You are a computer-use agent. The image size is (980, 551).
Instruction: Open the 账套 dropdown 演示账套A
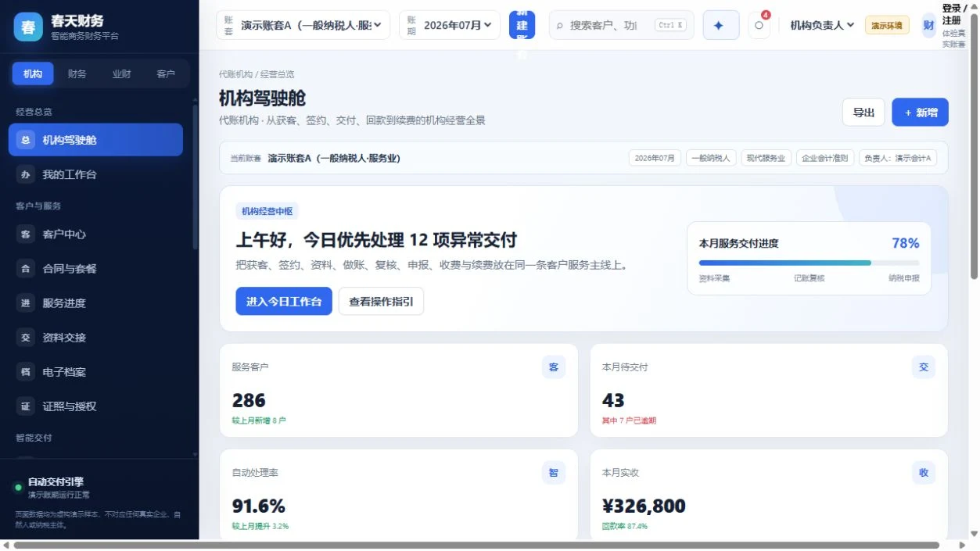pyautogui.click(x=303, y=25)
